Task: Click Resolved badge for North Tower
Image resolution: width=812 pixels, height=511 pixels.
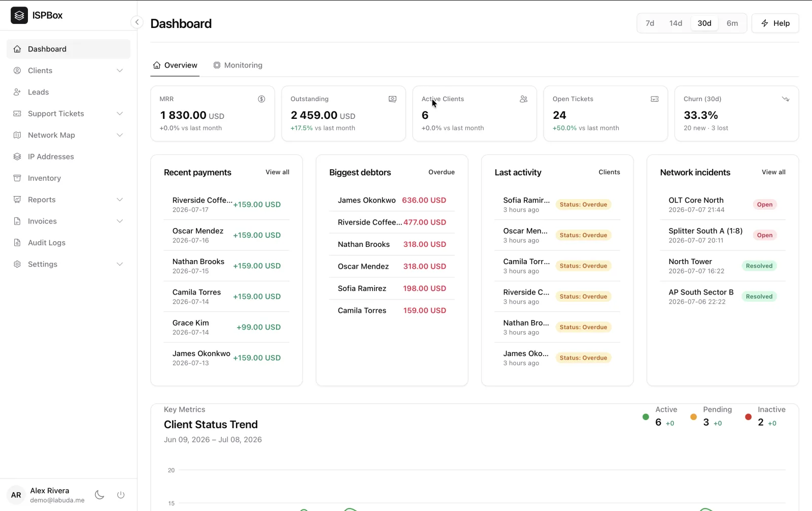Action: 759,266
